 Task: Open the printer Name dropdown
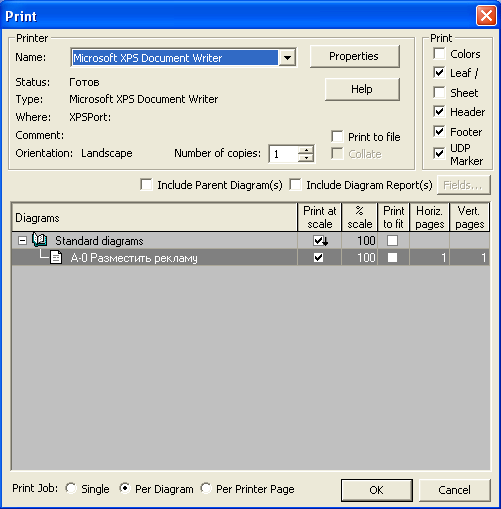click(287, 58)
